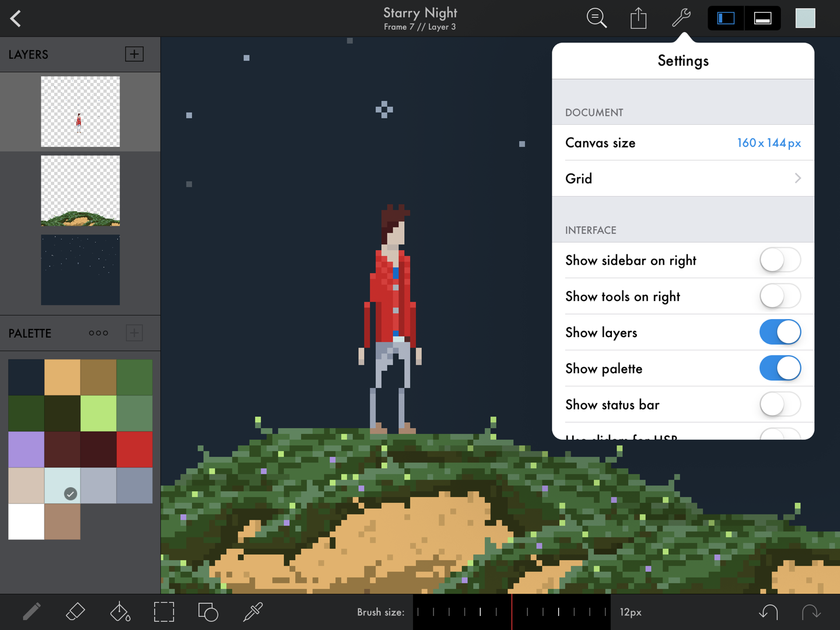Image resolution: width=840 pixels, height=630 pixels.
Task: Pick the Eyedropper tool
Action: coord(253,612)
